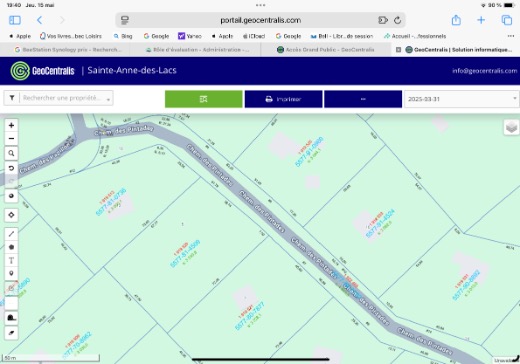Reload the page
Screen dimensions: 520x364
pos(397,20)
